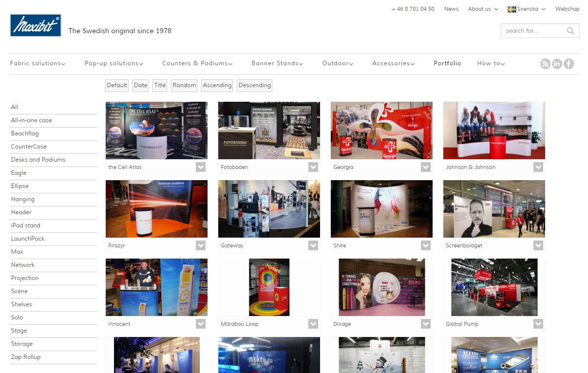Open the Cell Atlas thumbnail
The height and width of the screenshot is (373, 588).
pos(156,131)
